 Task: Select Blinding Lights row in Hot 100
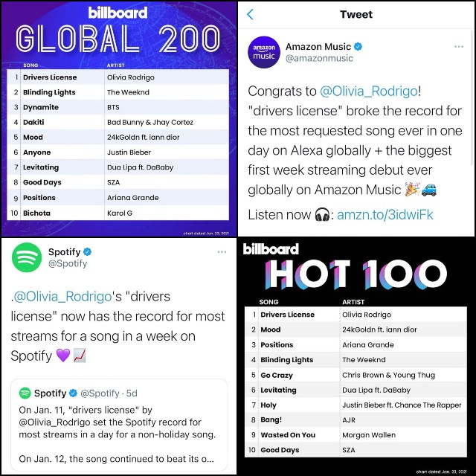356,360
